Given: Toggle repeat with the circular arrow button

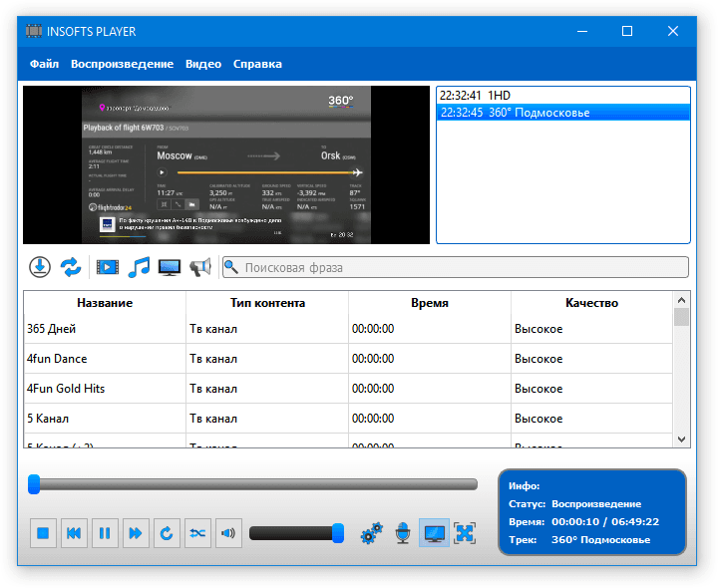Looking at the screenshot, I should click(167, 534).
